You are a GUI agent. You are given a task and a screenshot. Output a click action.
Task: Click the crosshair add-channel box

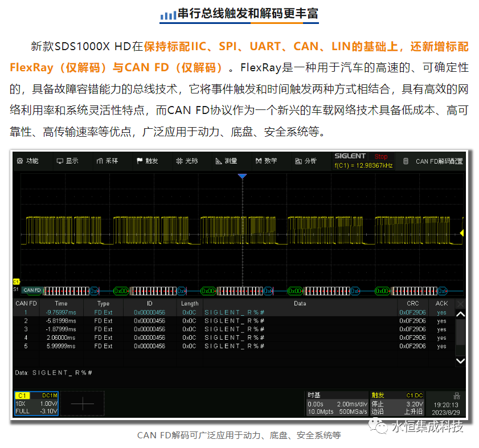(83, 404)
